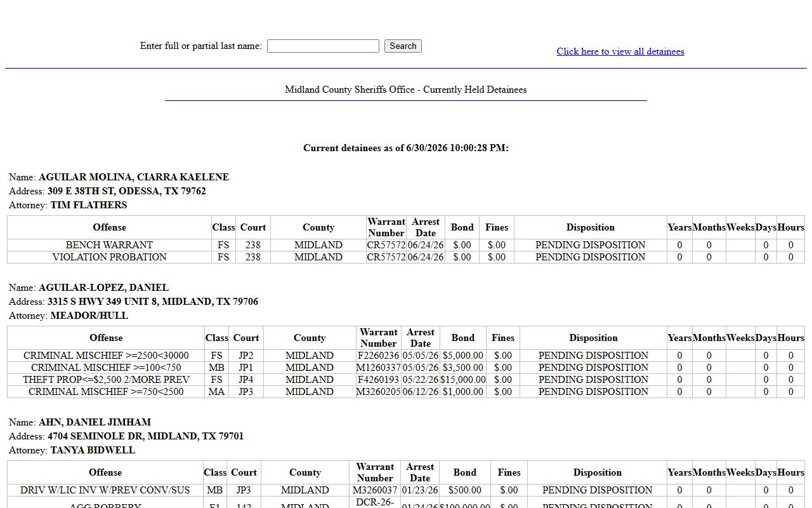Click the last name search input field
This screenshot has width=812, height=508.
tap(323, 46)
